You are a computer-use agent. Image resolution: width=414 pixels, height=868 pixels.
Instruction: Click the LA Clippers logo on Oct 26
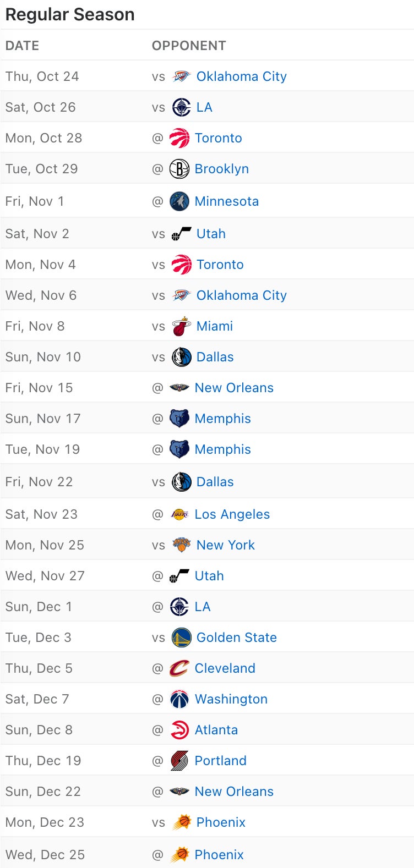pos(181,107)
